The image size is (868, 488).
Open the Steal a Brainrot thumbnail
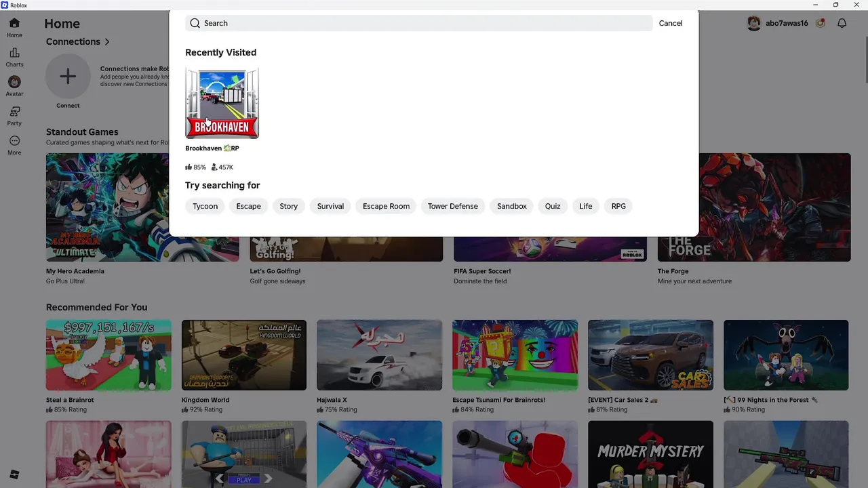click(x=108, y=355)
